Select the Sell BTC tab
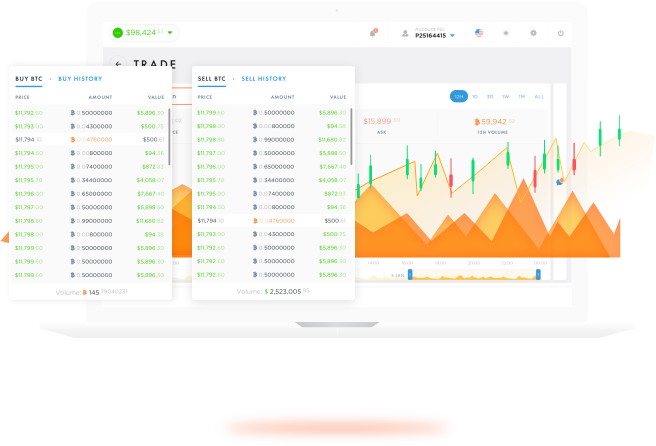Viewport: 656px width, 446px height. [x=211, y=78]
